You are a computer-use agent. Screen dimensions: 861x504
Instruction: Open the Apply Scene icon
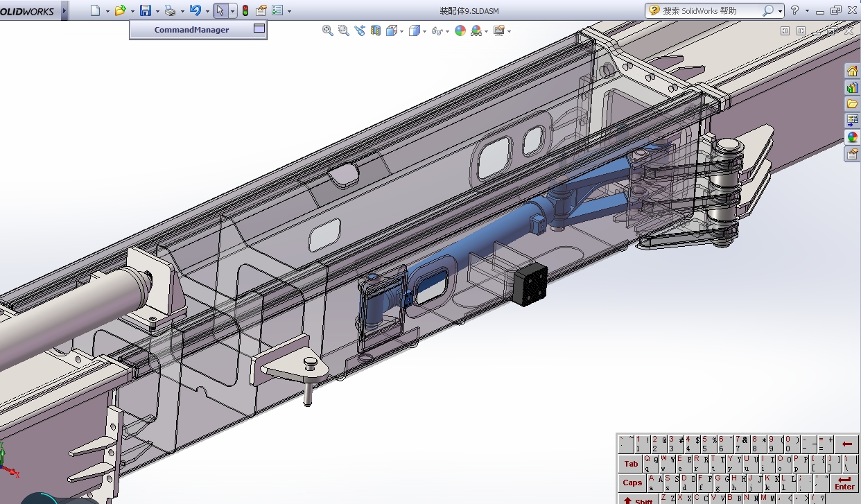click(476, 31)
